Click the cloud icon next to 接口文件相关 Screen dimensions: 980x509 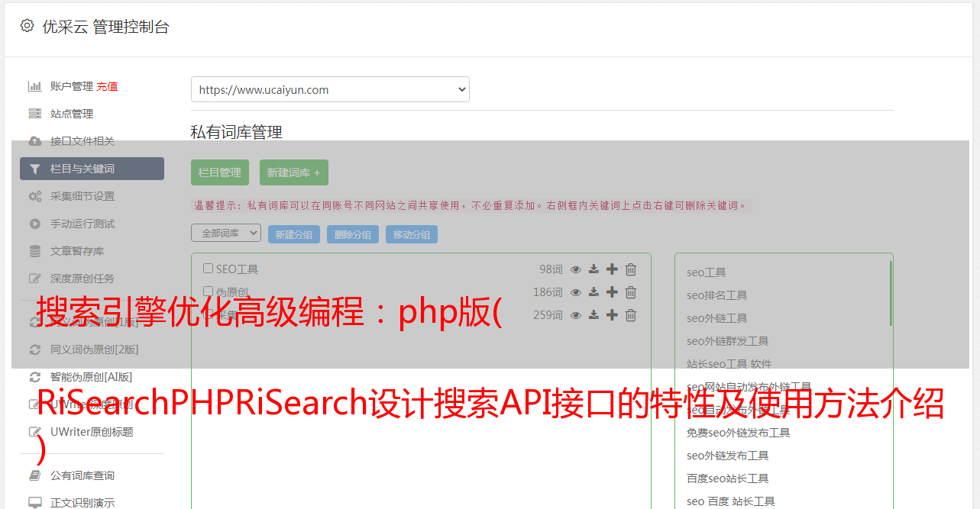pos(35,141)
